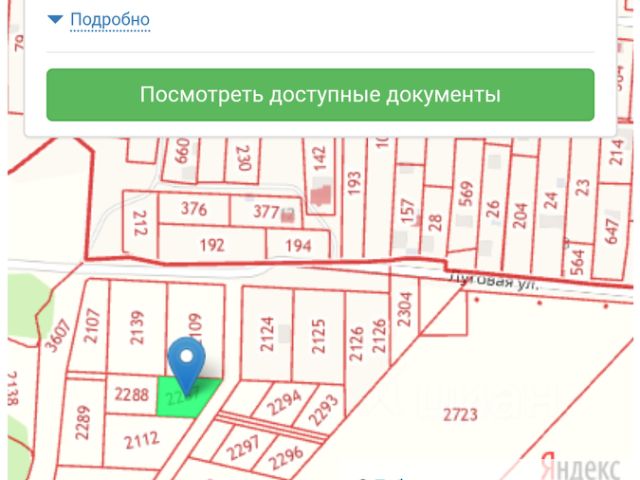Expand the Подробно details section
Image resolution: width=640 pixels, height=480 pixels.
point(109,20)
